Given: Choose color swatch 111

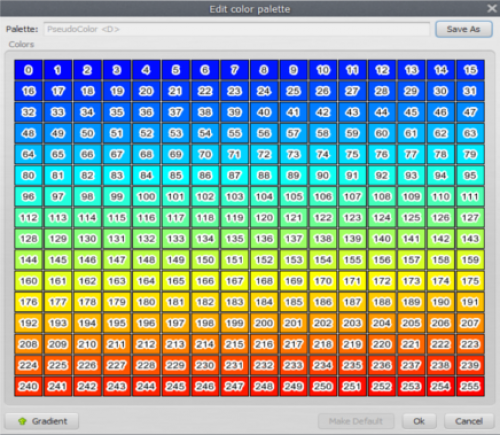Looking at the screenshot, I should point(470,197).
